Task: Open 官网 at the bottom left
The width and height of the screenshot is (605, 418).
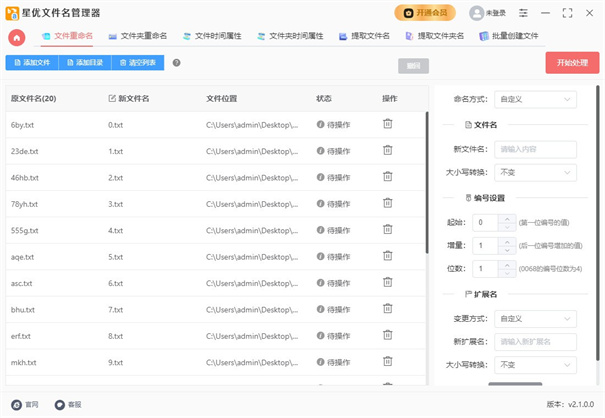Action: 27,405
